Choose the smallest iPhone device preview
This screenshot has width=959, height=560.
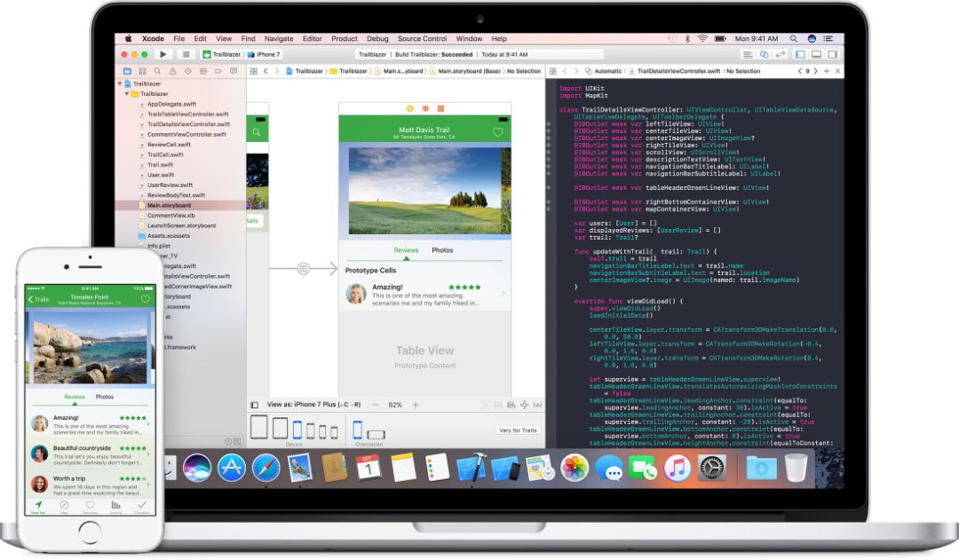[334, 433]
